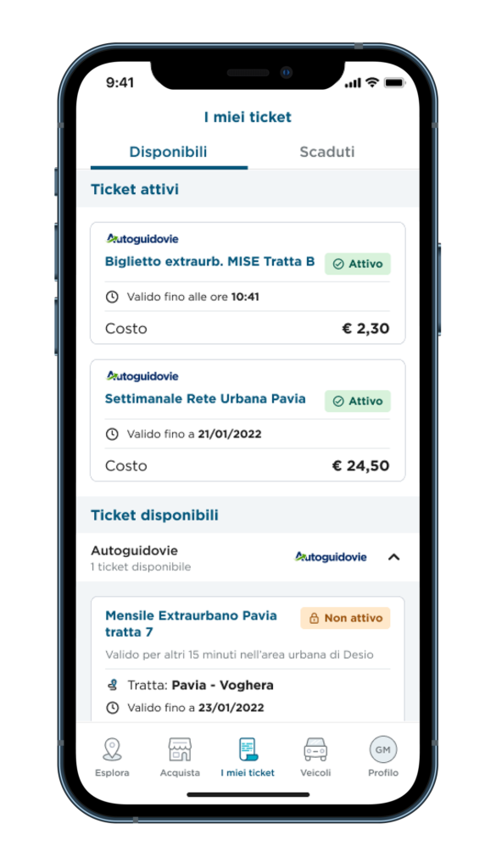Select the Disponibili tab
Screen dimensions: 496x868
point(168,152)
